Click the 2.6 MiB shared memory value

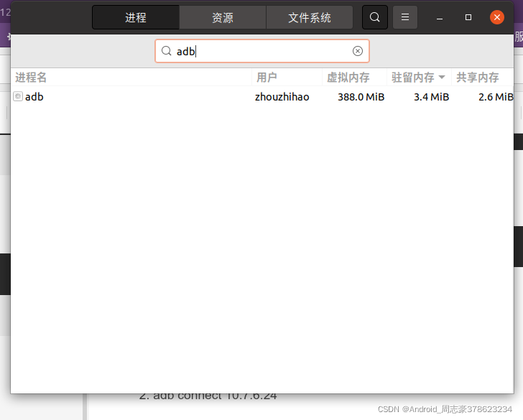point(496,97)
